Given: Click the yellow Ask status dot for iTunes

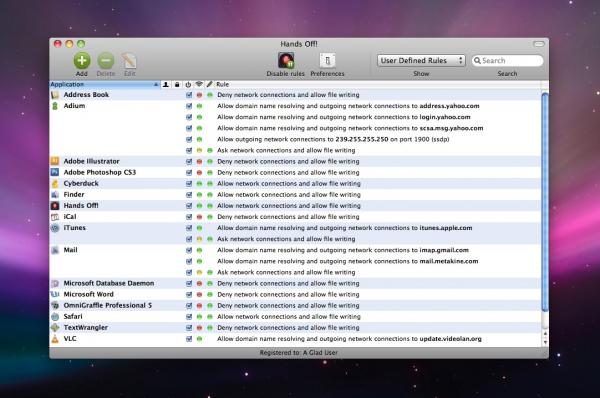Looking at the screenshot, I should pyautogui.click(x=199, y=239).
